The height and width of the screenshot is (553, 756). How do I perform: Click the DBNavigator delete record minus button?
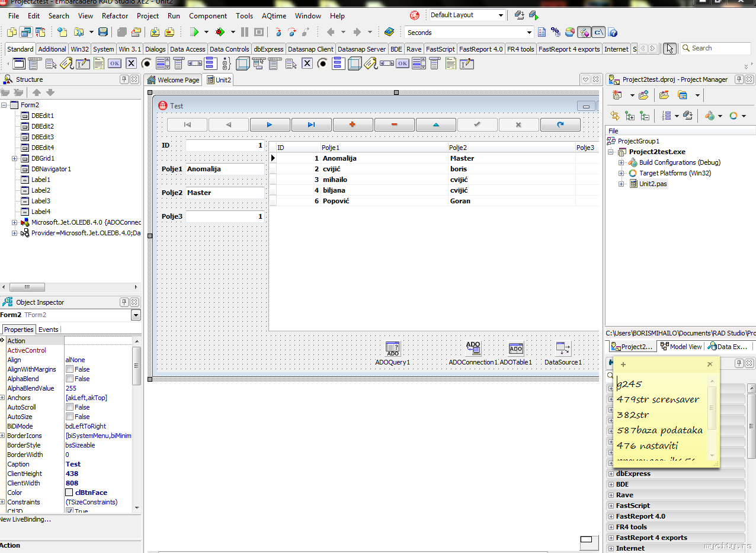(394, 124)
